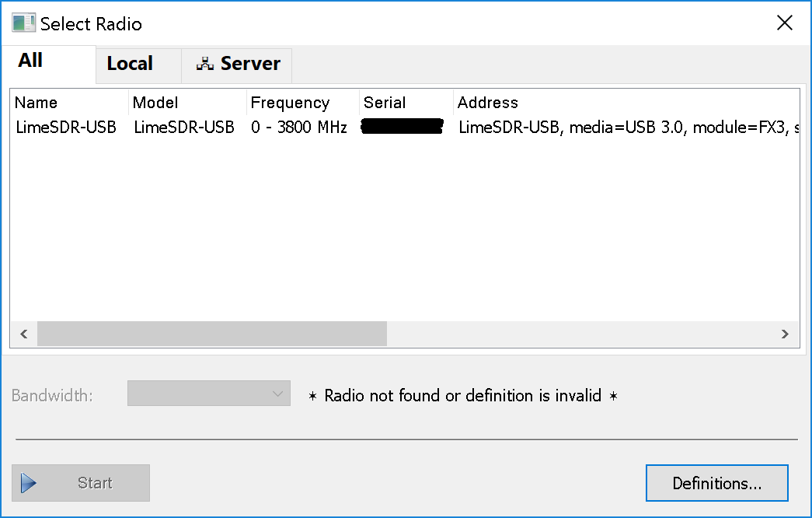This screenshot has height=518, width=812.
Task: Select the LimeSDR-USB radio row
Action: (x=405, y=127)
